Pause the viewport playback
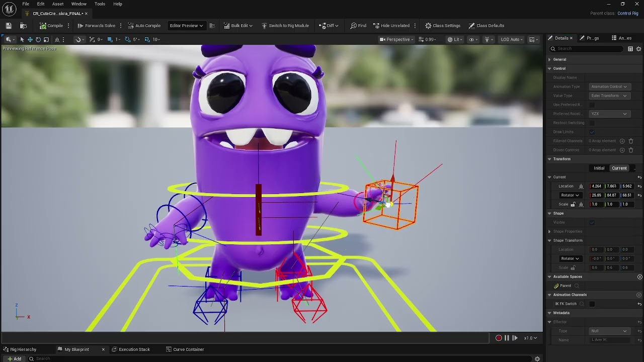This screenshot has width=644, height=362. pyautogui.click(x=507, y=338)
